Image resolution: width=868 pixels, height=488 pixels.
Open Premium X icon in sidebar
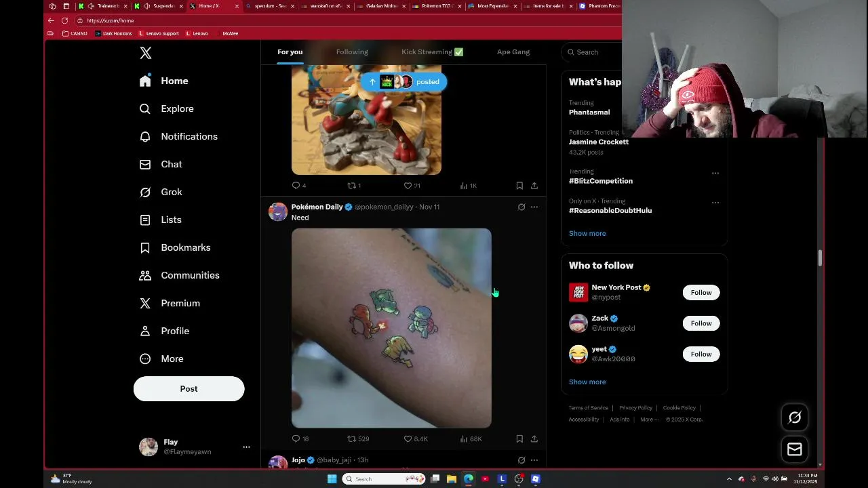[145, 303]
